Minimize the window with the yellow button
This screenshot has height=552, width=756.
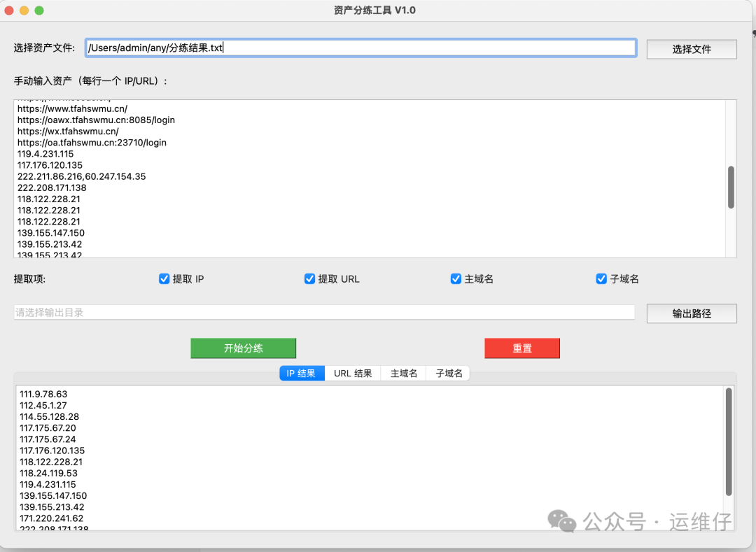24,10
